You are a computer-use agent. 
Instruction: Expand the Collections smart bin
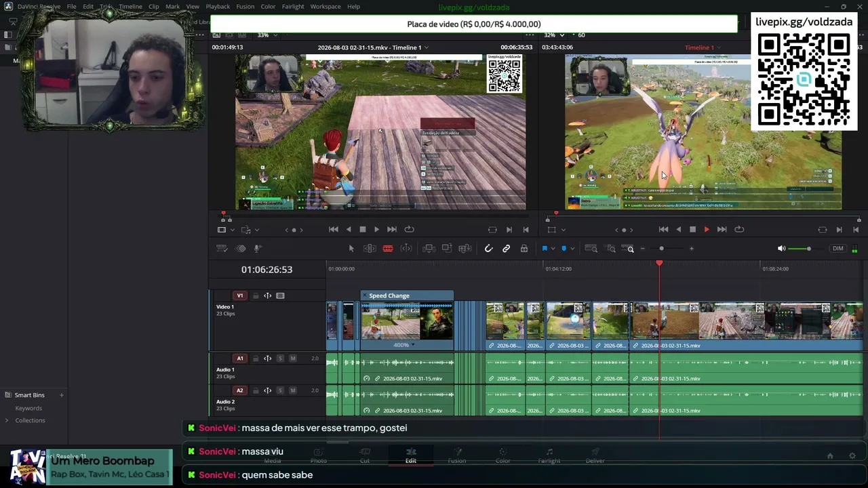click(x=7, y=420)
